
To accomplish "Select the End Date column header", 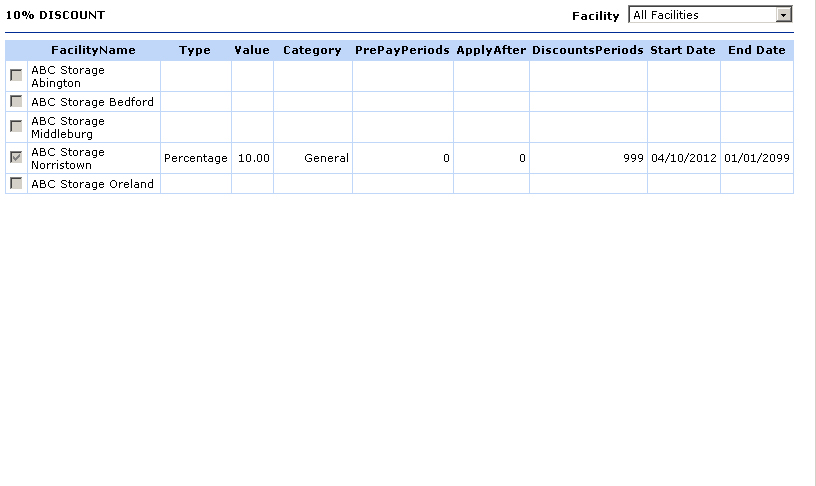I will pos(756,50).
